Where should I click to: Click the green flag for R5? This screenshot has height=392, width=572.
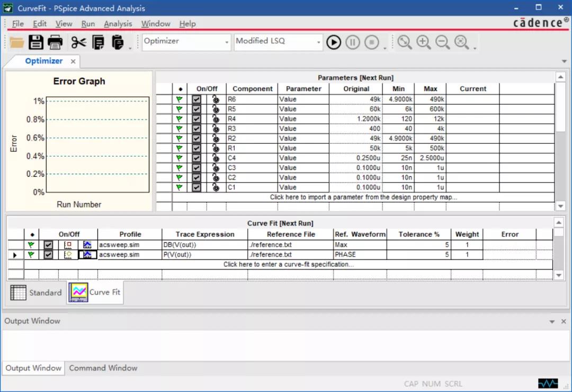pos(179,109)
